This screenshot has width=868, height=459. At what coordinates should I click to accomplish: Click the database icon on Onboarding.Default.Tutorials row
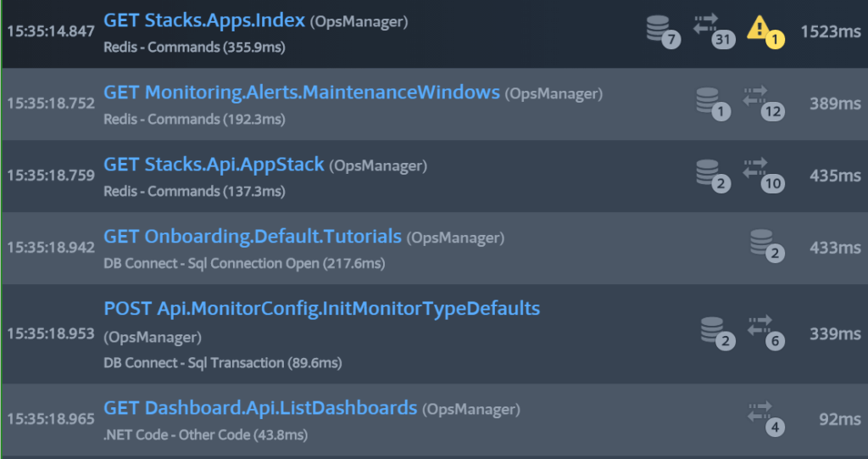tap(767, 245)
